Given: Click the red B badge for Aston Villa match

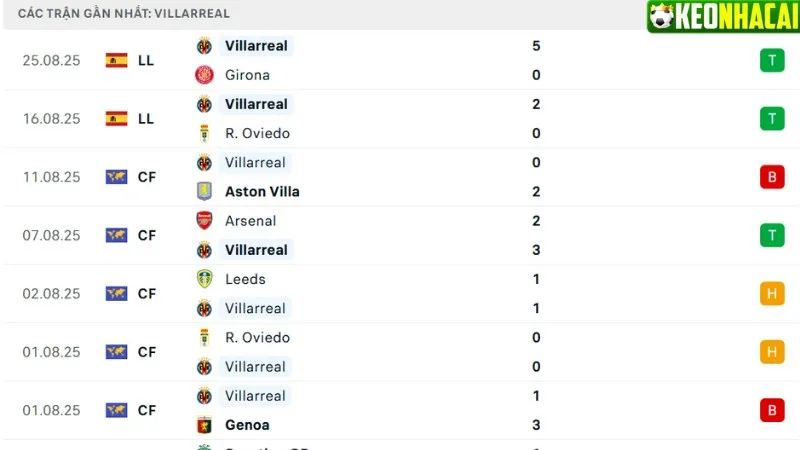Looking at the screenshot, I should (771, 177).
